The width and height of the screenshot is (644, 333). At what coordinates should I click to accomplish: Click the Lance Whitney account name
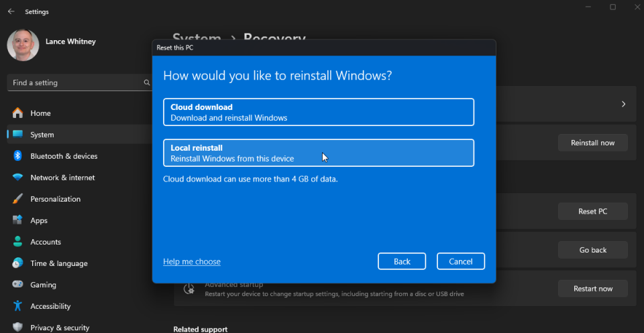click(70, 42)
